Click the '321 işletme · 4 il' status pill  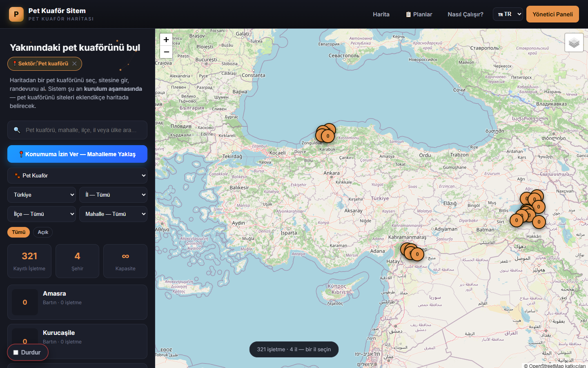294,349
